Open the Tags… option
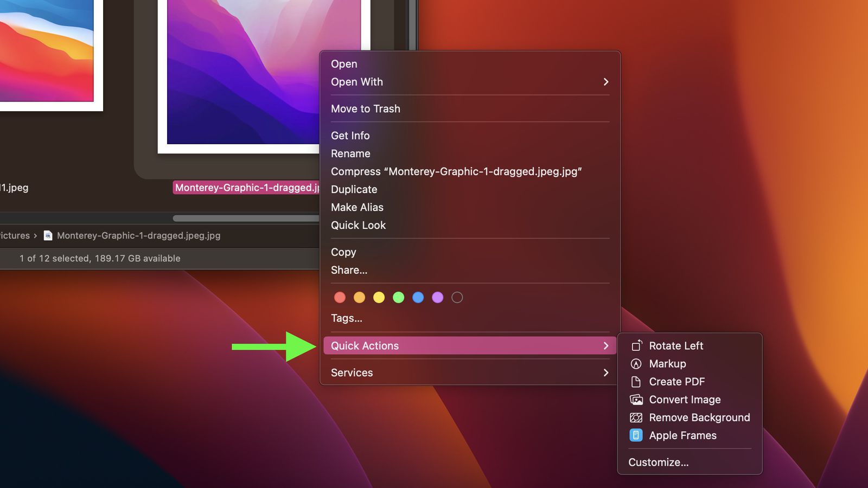 347,318
